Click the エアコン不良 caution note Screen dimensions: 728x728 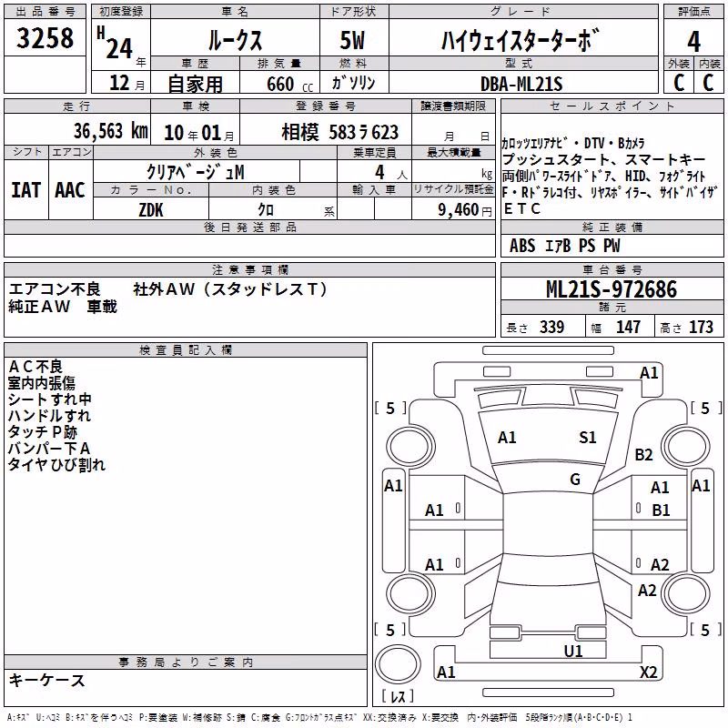tap(55, 289)
